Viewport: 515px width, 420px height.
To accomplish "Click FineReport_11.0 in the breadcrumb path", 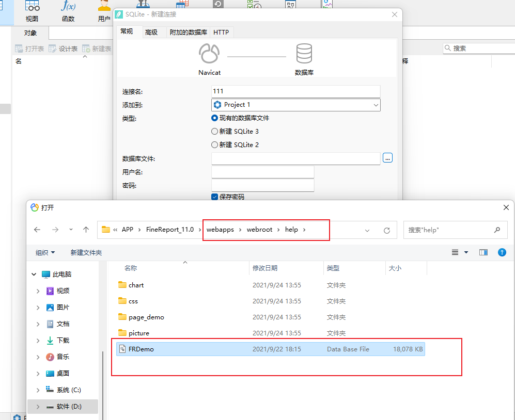I will (170, 230).
